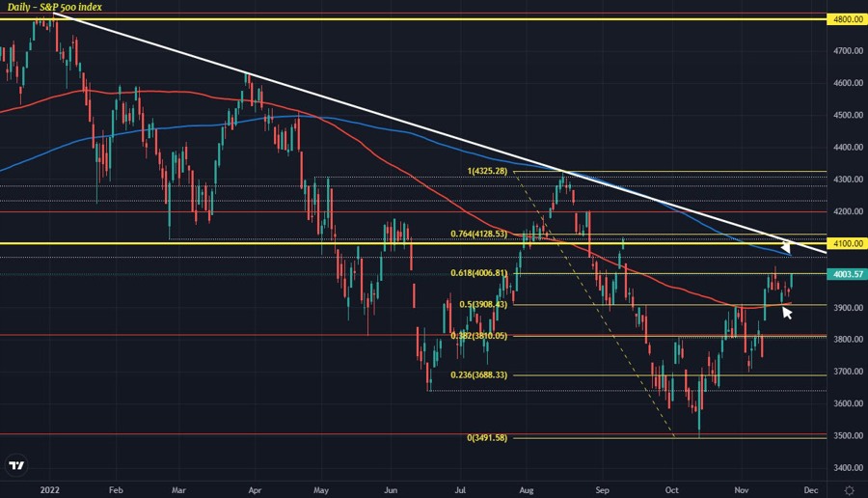Click the Nov label on time axis
The width and height of the screenshot is (868, 498).
pyautogui.click(x=742, y=490)
